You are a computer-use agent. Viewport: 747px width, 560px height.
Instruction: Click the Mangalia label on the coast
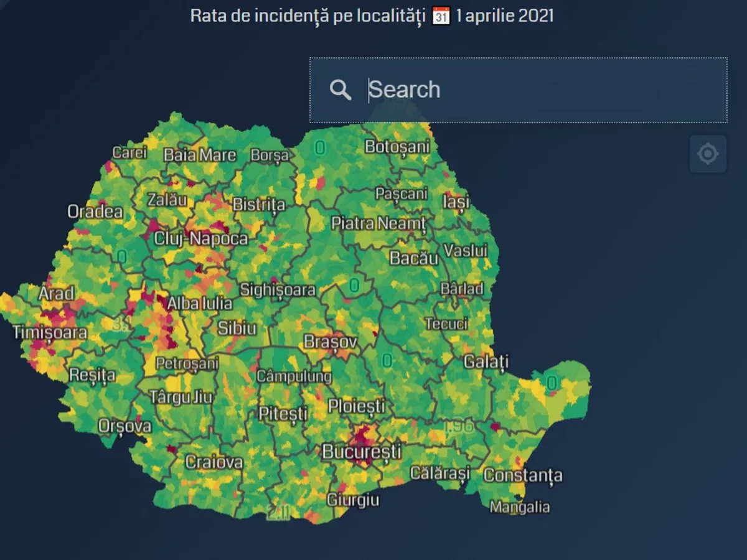(x=520, y=507)
